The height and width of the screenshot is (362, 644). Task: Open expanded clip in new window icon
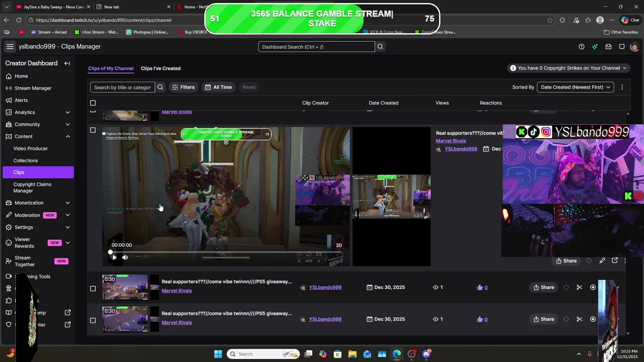coord(615,260)
